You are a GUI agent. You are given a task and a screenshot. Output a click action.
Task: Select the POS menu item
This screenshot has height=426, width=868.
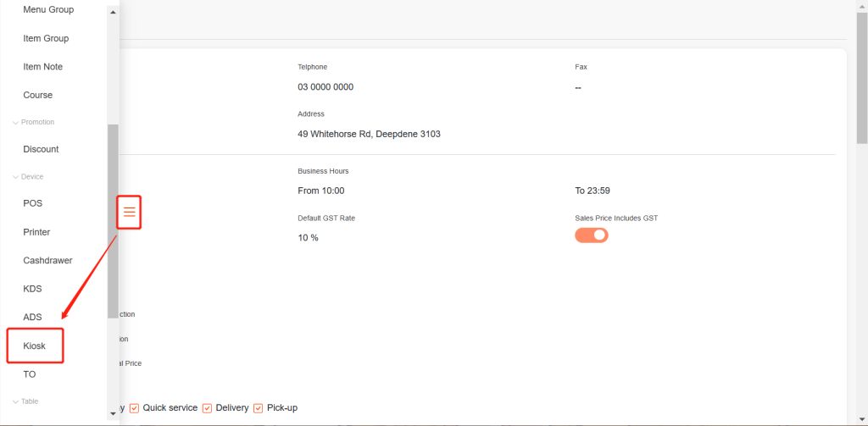coord(33,203)
